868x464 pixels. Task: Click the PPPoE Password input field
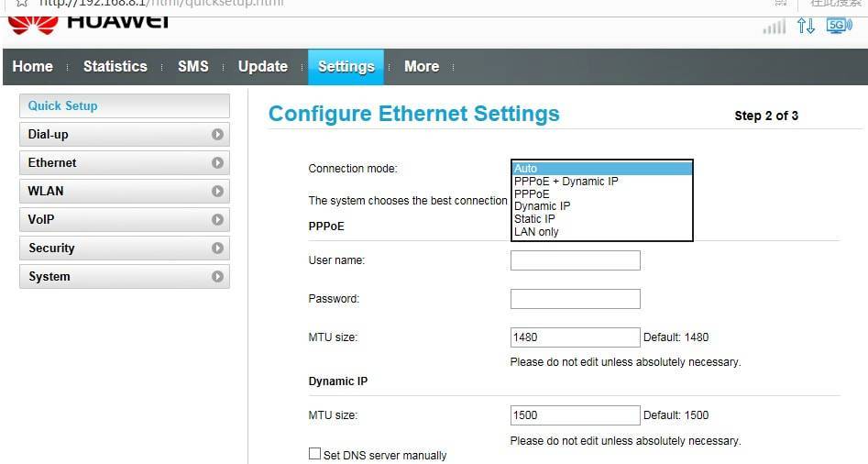coord(575,299)
